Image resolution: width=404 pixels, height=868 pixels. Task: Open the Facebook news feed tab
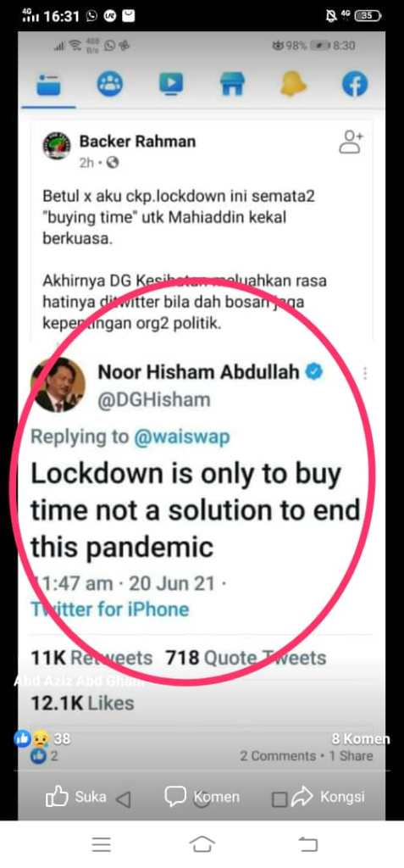49,85
